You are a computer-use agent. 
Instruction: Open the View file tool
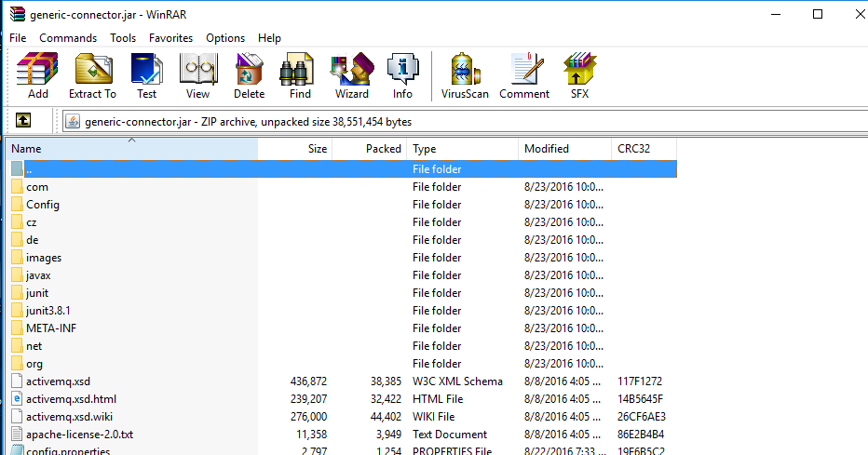click(197, 75)
